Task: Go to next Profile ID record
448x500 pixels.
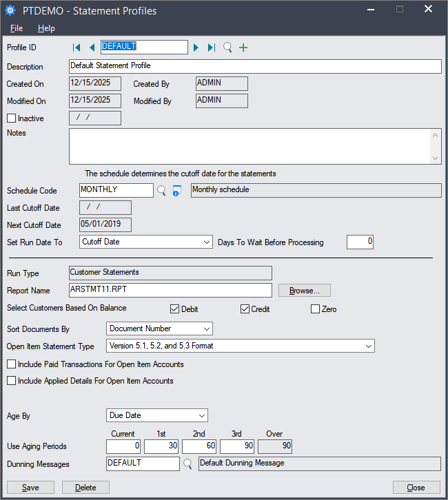Action: [x=196, y=48]
